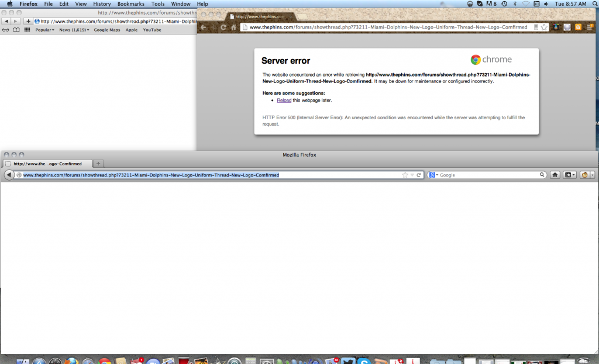Screen dimensions: 599x364
Task: Click the orange Blogger extension icon in Chrome
Action: pyautogui.click(x=578, y=27)
